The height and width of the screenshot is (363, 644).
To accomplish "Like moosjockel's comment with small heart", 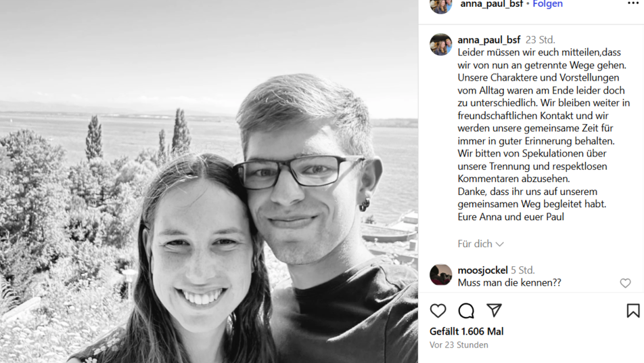I will point(625,283).
